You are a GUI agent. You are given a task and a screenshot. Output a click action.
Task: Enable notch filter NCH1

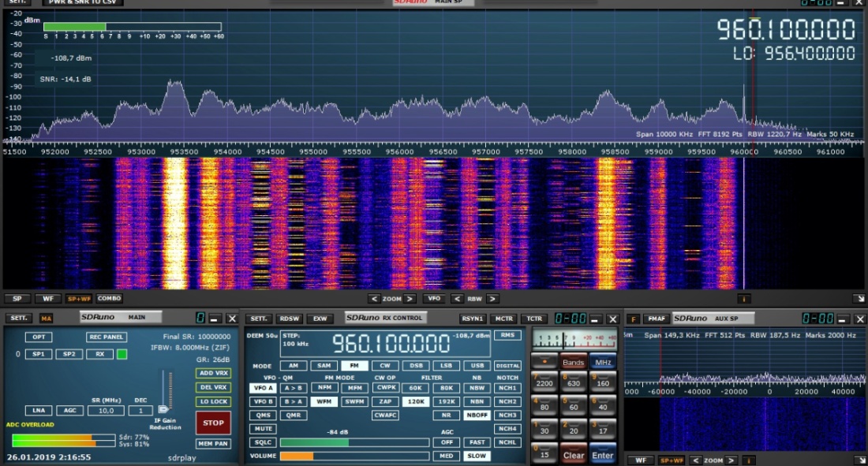coord(507,388)
